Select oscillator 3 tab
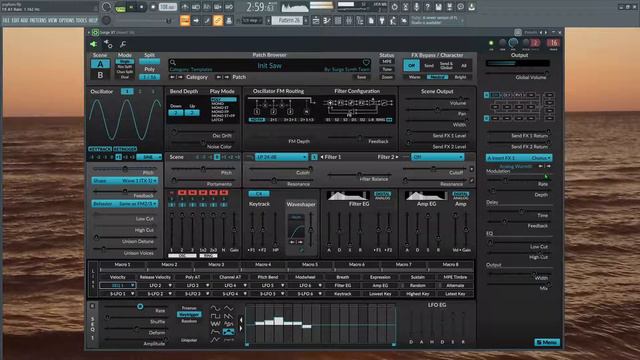 pyautogui.click(x=153, y=91)
